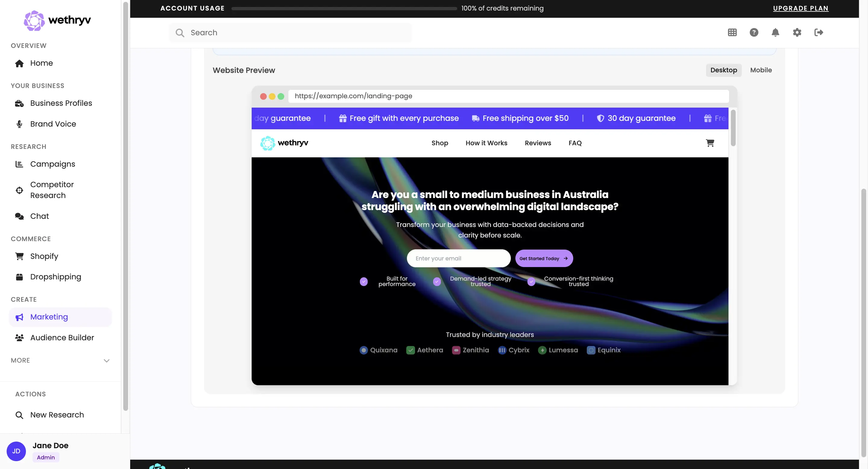
Task: Click the account usage progress bar
Action: pyautogui.click(x=343, y=8)
